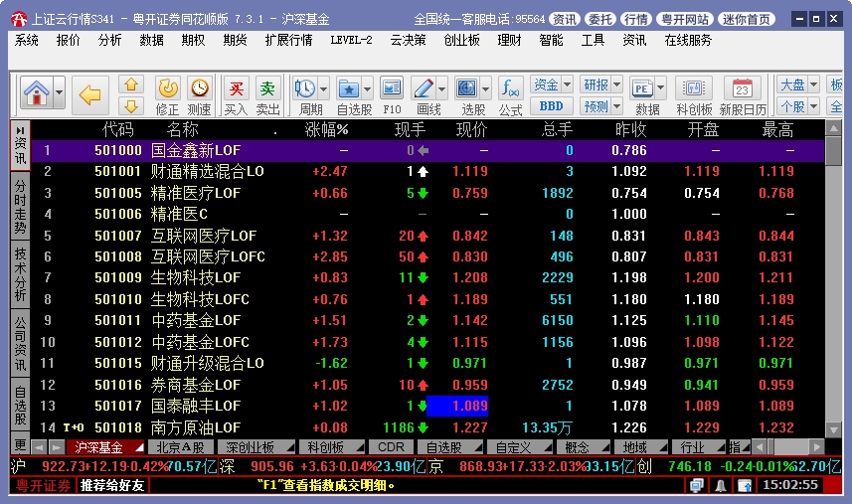Open the 粤开网站 link
The width and height of the screenshot is (852, 504).
[685, 20]
